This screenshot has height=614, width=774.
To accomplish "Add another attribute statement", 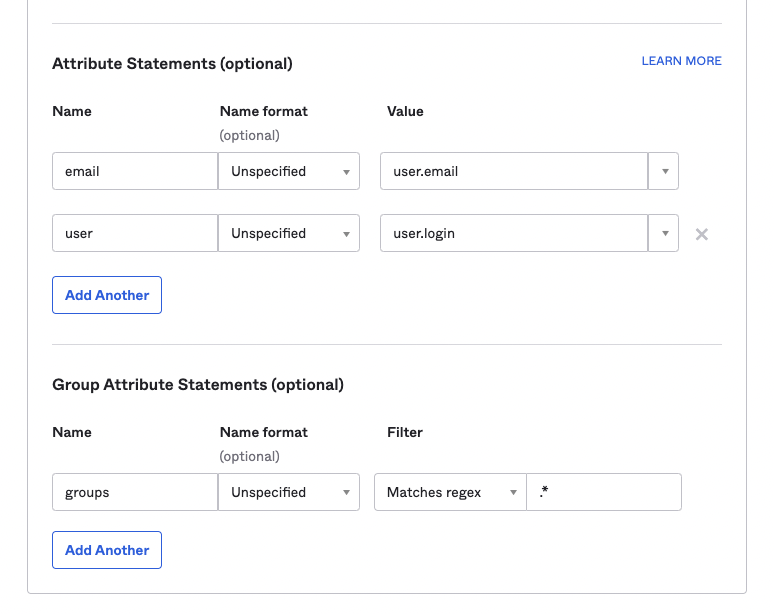I will 107,295.
